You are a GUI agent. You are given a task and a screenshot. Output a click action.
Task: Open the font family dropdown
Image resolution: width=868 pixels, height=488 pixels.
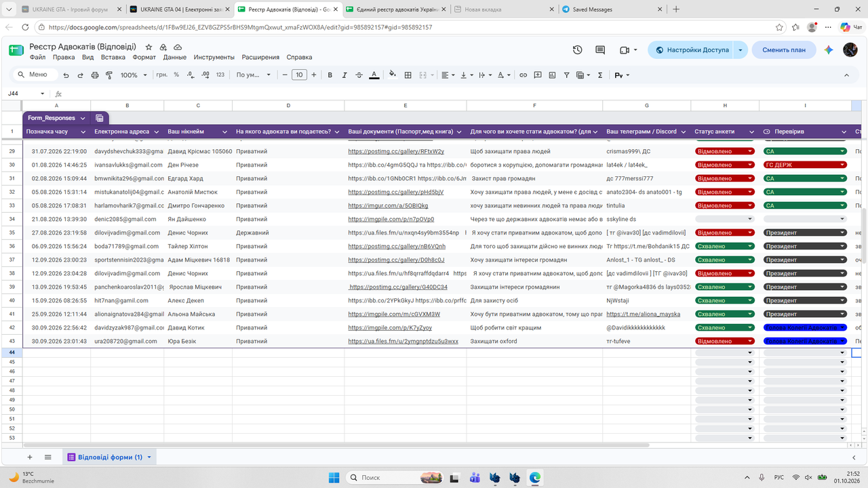click(x=254, y=75)
